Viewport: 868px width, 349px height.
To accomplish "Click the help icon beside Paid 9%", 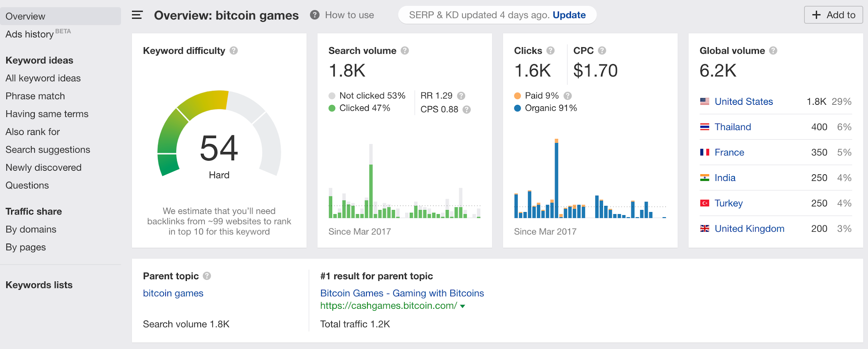I will [567, 96].
